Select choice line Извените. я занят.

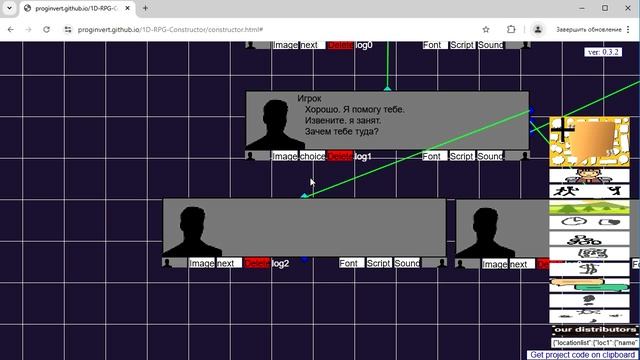pyautogui.click(x=342, y=120)
